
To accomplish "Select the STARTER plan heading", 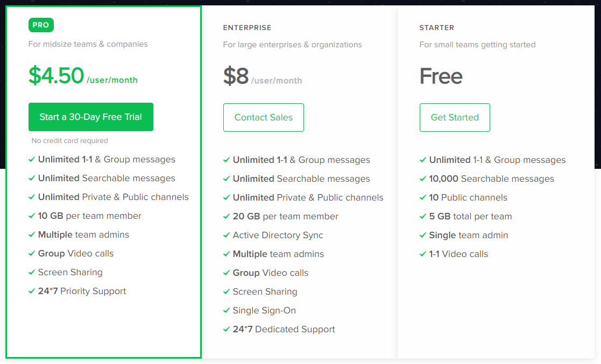I will tap(436, 27).
